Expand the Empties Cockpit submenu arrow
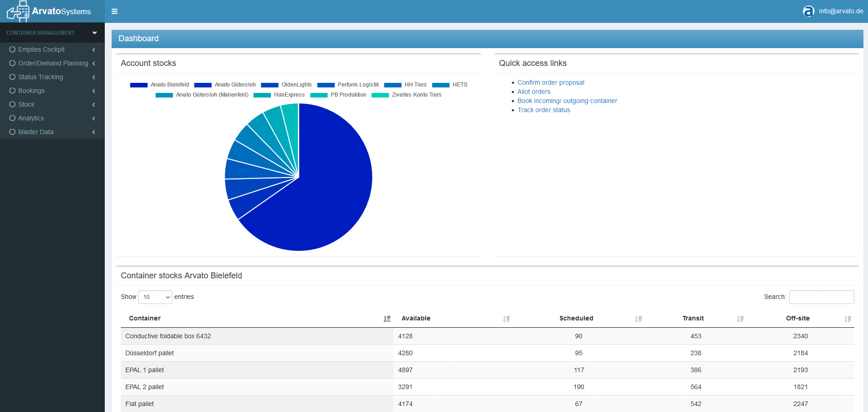The width and height of the screenshot is (868, 412). pyautogui.click(x=94, y=49)
